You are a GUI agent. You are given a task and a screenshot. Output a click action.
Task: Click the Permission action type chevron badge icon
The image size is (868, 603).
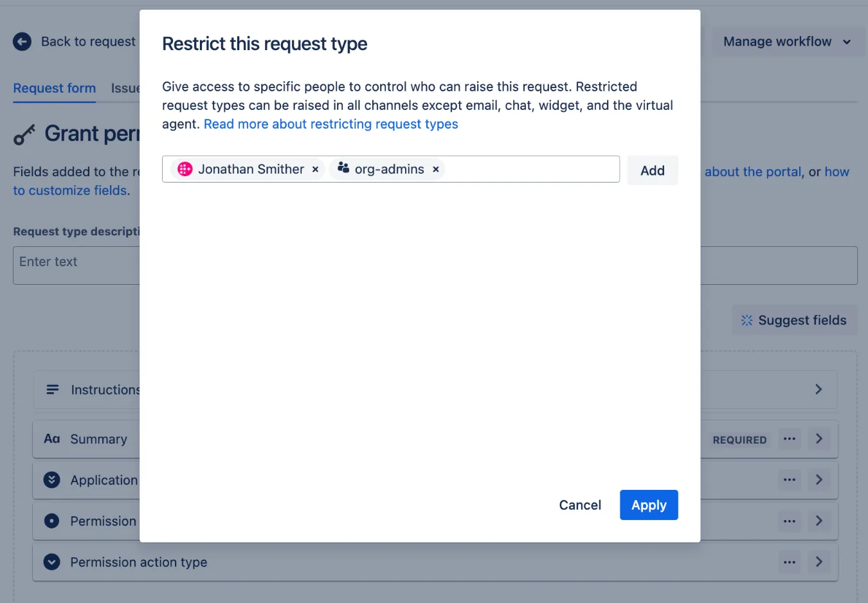51,562
